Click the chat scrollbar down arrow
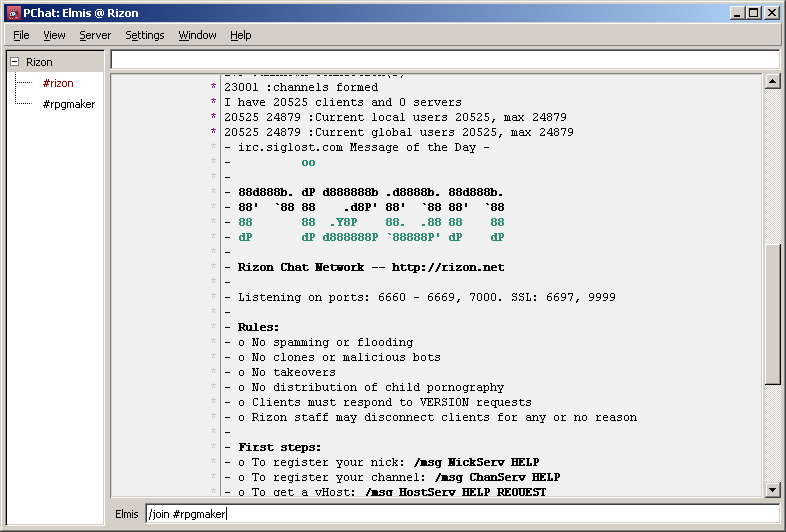 click(x=772, y=489)
